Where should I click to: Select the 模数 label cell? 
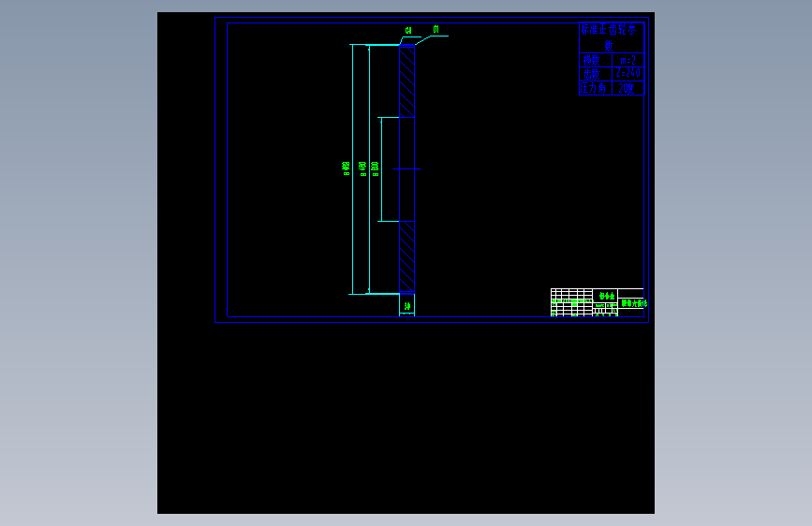(x=596, y=60)
